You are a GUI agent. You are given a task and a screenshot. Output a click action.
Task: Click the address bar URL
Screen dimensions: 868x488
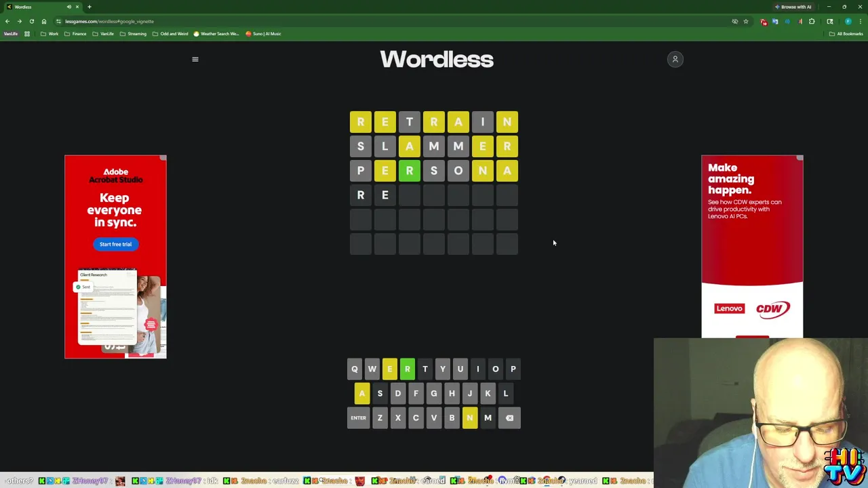(x=109, y=21)
